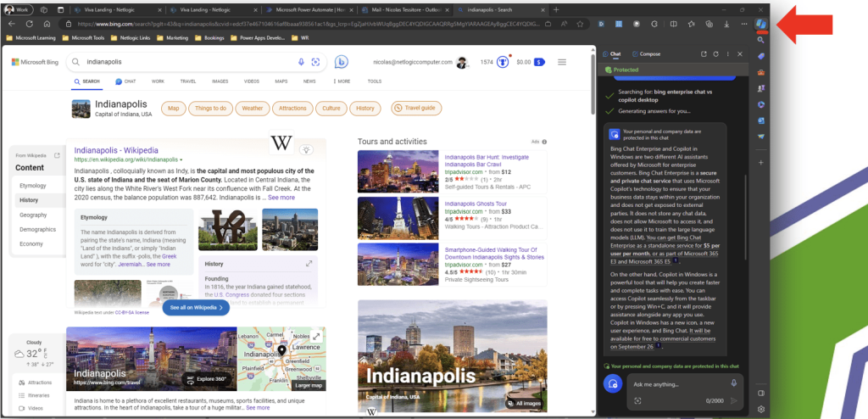Click the microphone icon in Ask me anything box

[x=734, y=384]
